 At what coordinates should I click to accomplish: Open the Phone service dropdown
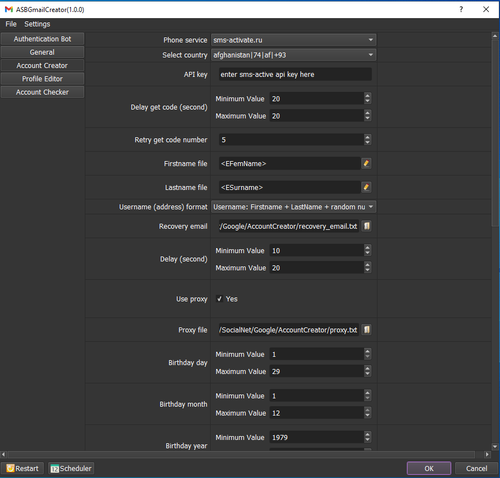tap(293, 40)
